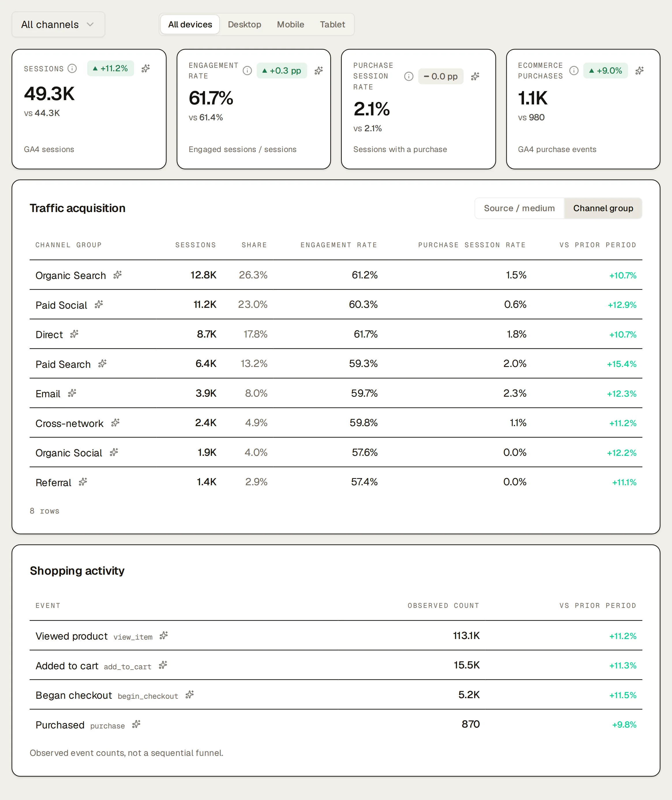
Task: Click sparkle icon next to Added to cart
Action: (163, 666)
